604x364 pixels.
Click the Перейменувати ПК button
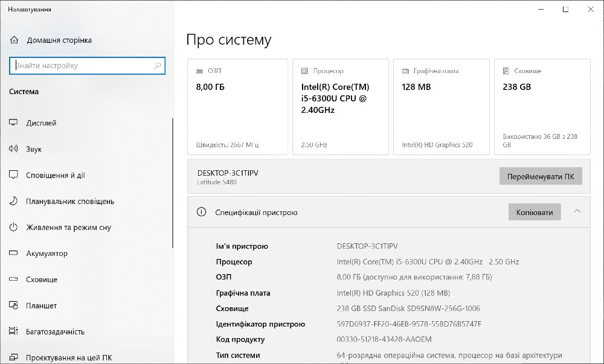(x=540, y=176)
